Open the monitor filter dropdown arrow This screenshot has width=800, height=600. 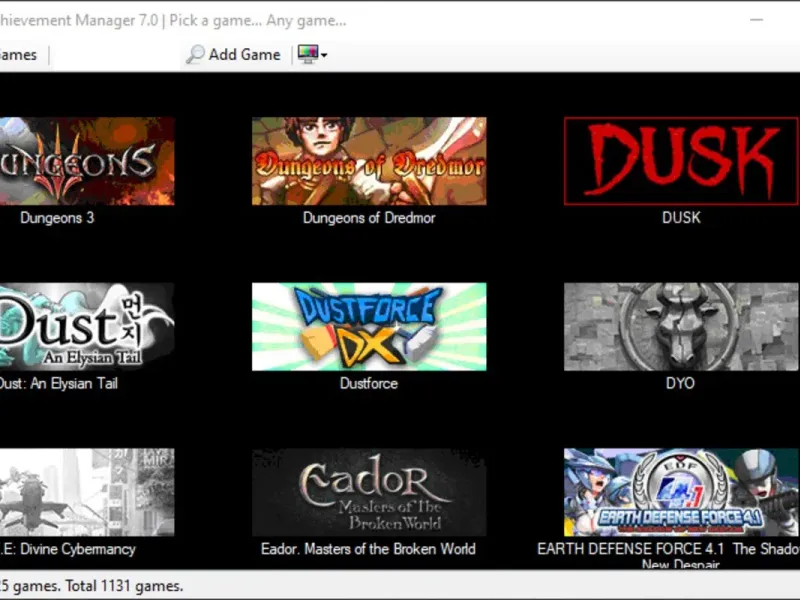(324, 55)
